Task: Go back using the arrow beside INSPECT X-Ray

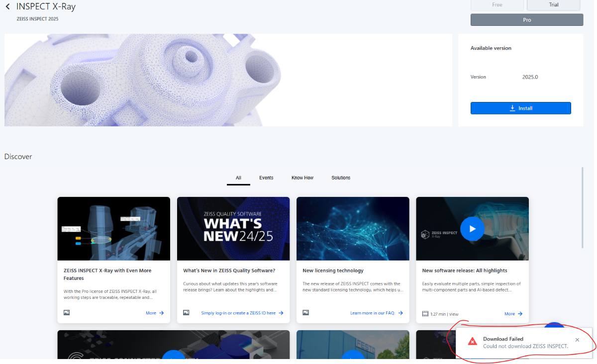Action: click(7, 7)
